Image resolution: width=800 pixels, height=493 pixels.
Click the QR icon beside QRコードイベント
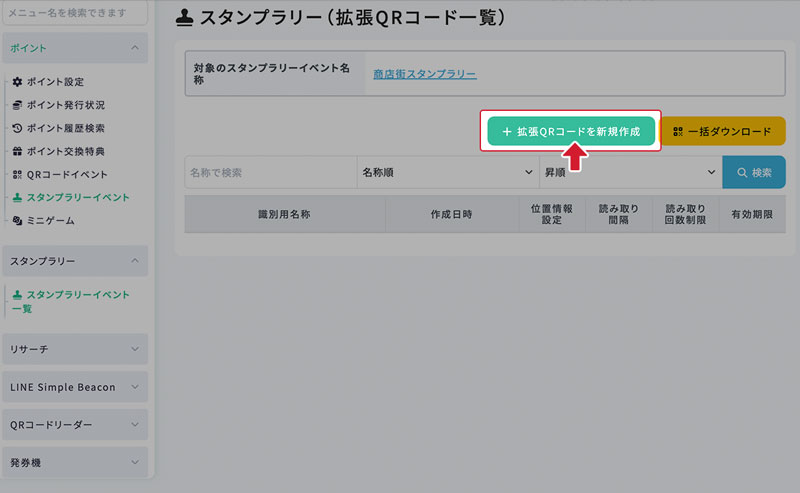point(17,174)
